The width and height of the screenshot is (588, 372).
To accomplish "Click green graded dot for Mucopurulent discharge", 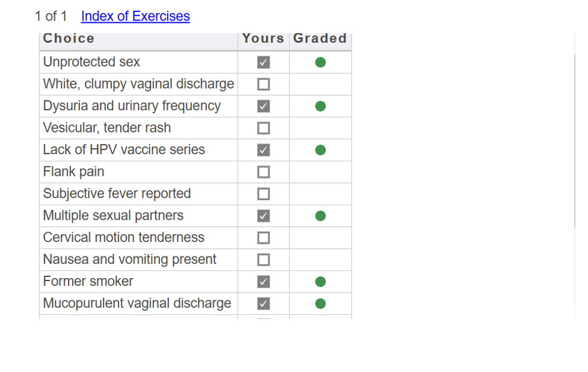I will pos(320,304).
